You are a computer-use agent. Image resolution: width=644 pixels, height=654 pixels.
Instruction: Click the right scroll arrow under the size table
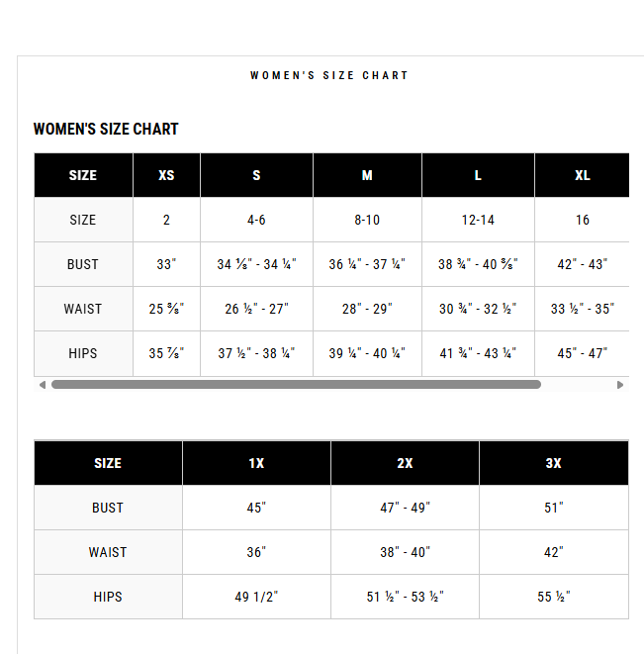click(x=620, y=385)
